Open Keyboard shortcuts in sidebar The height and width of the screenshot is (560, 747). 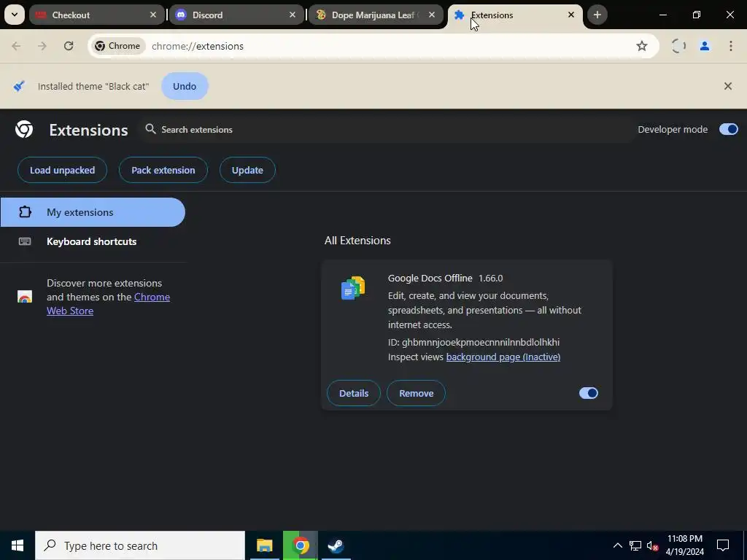pyautogui.click(x=93, y=241)
